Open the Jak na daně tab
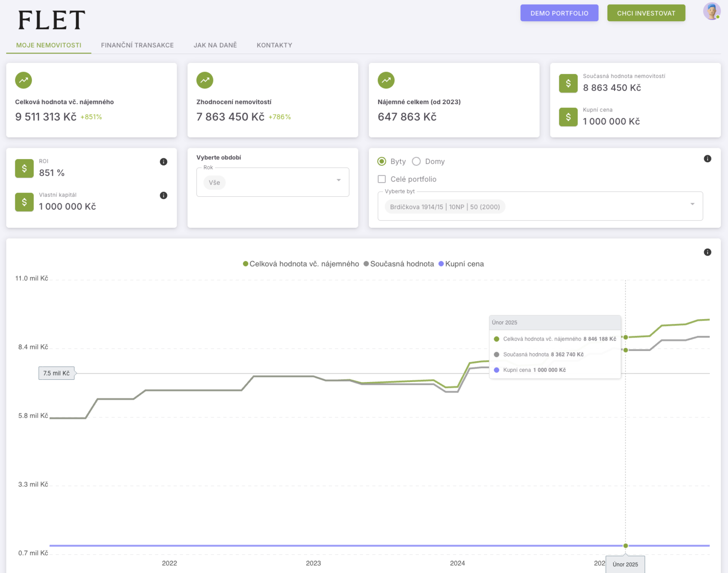Screen dimensions: 728x573 215,45
